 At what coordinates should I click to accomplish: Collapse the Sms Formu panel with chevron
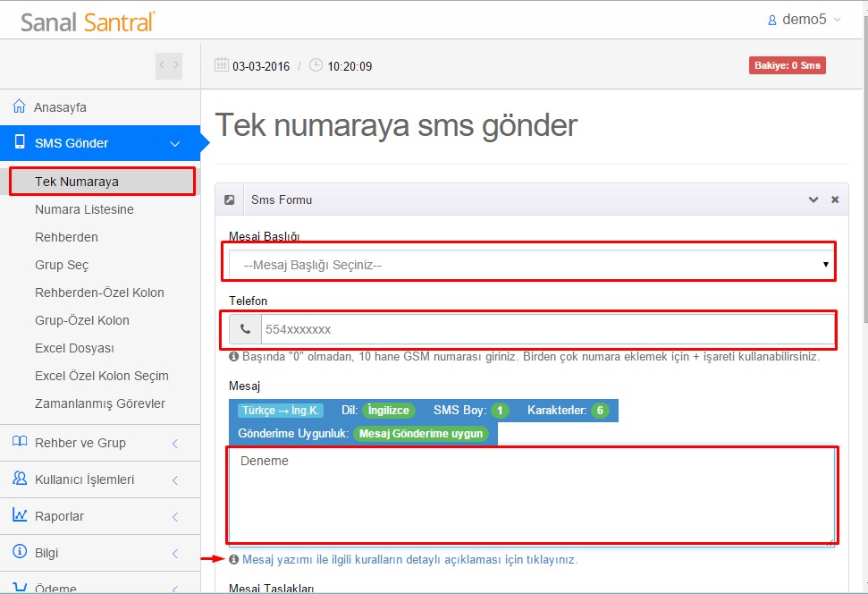[x=813, y=199]
